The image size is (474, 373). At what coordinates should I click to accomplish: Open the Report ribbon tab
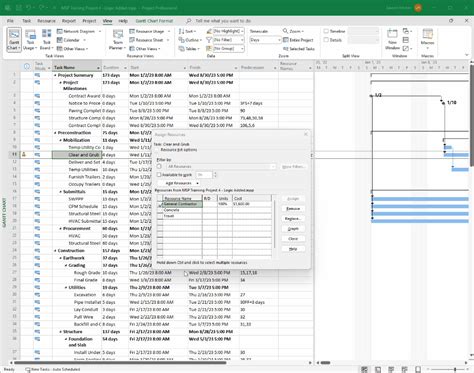[69, 21]
